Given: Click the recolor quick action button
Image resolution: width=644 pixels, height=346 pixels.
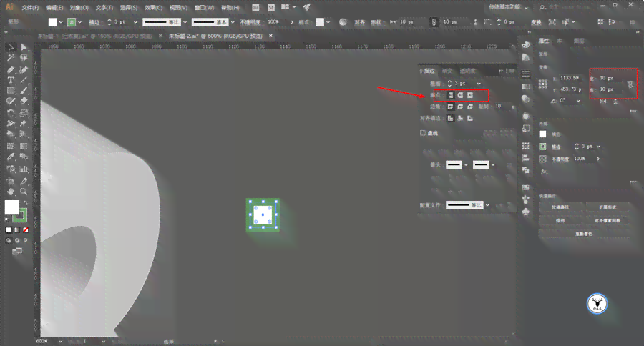Looking at the screenshot, I should [584, 234].
